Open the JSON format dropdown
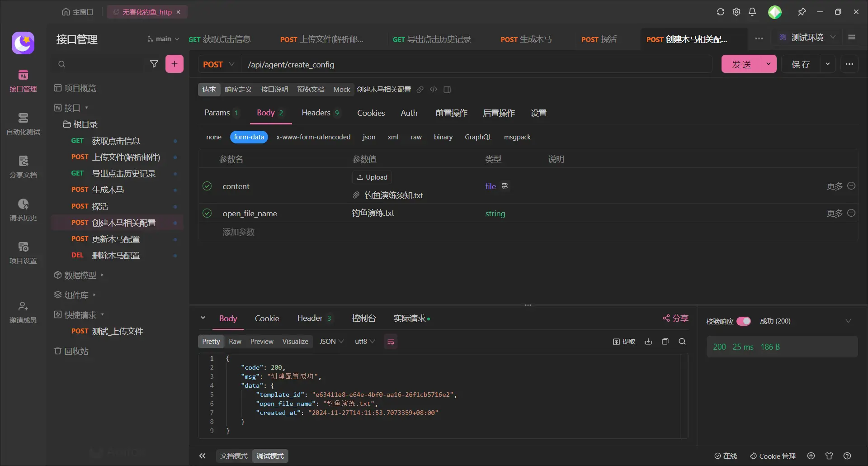The height and width of the screenshot is (466, 868). [x=331, y=342]
